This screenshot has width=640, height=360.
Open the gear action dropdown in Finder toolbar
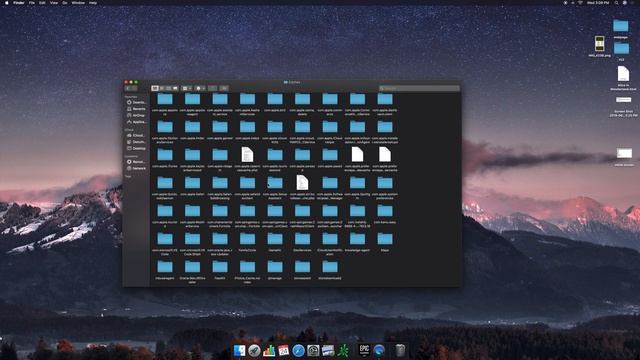point(200,88)
